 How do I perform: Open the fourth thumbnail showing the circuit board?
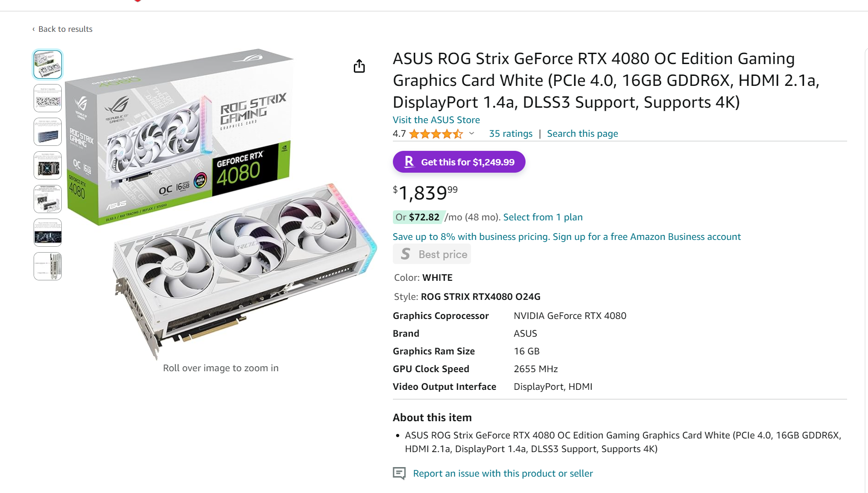click(x=48, y=165)
